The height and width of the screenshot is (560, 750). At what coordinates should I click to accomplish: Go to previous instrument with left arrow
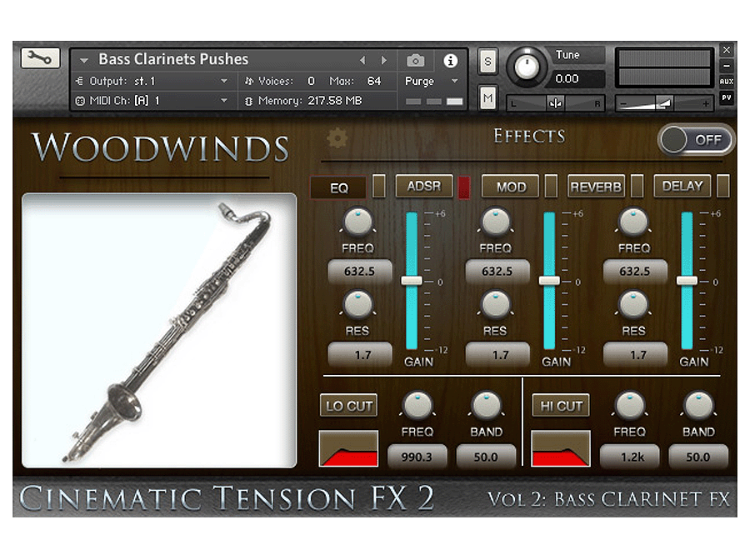[x=362, y=60]
